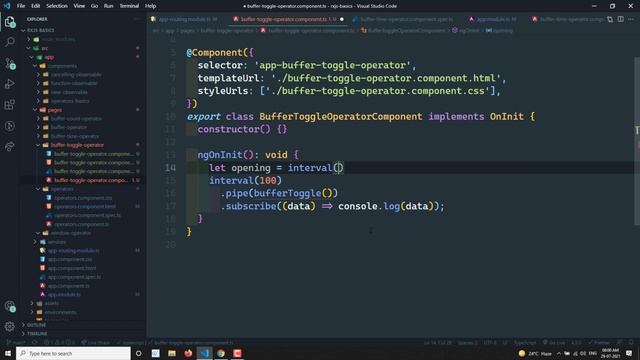640x360 pixels.
Task: Open the Accounts icon in activity bar
Action: [x=10, y=307]
